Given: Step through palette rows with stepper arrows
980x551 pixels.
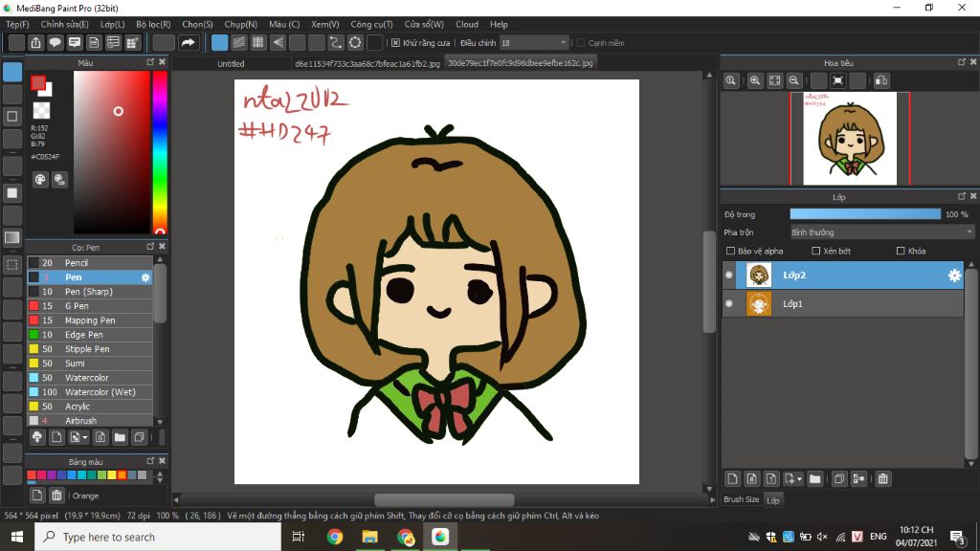Looking at the screenshot, I should coord(160,476).
